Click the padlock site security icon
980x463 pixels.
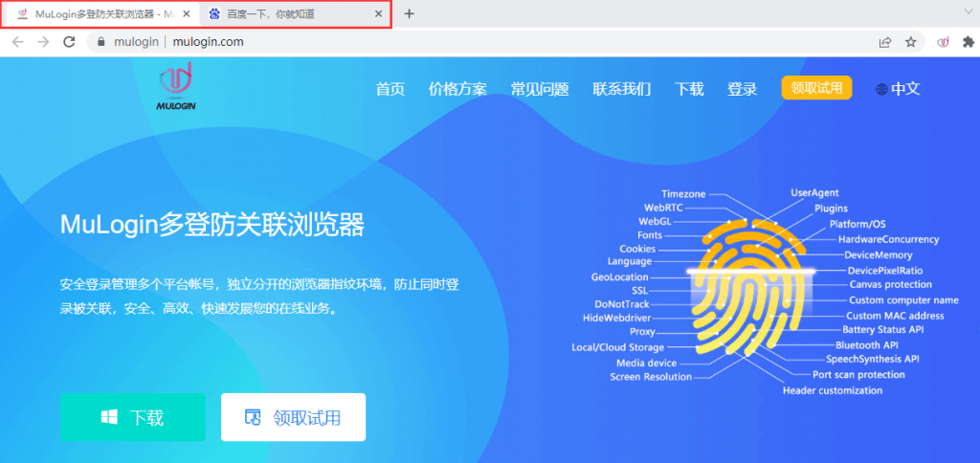[x=101, y=42]
